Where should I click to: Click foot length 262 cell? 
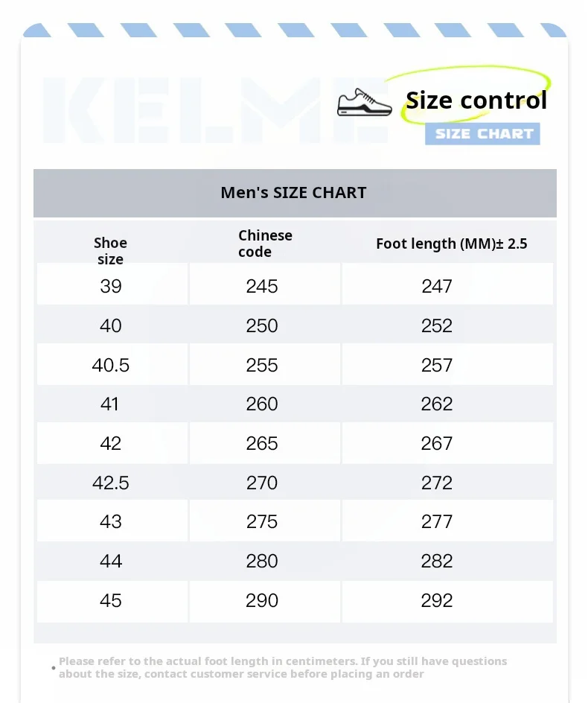pyautogui.click(x=437, y=404)
